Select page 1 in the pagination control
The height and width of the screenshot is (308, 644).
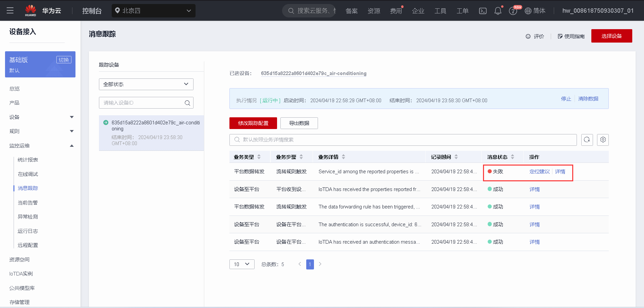click(x=310, y=264)
